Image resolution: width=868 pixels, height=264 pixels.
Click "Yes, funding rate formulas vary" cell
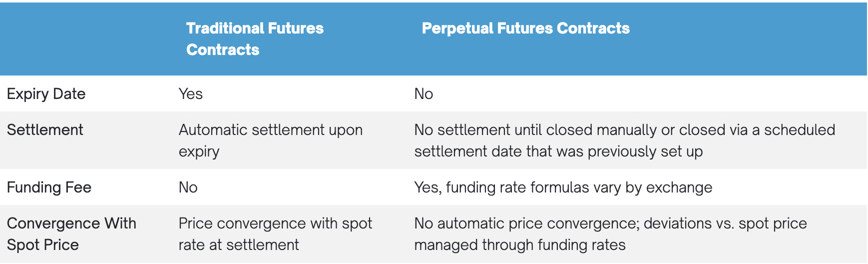click(563, 187)
